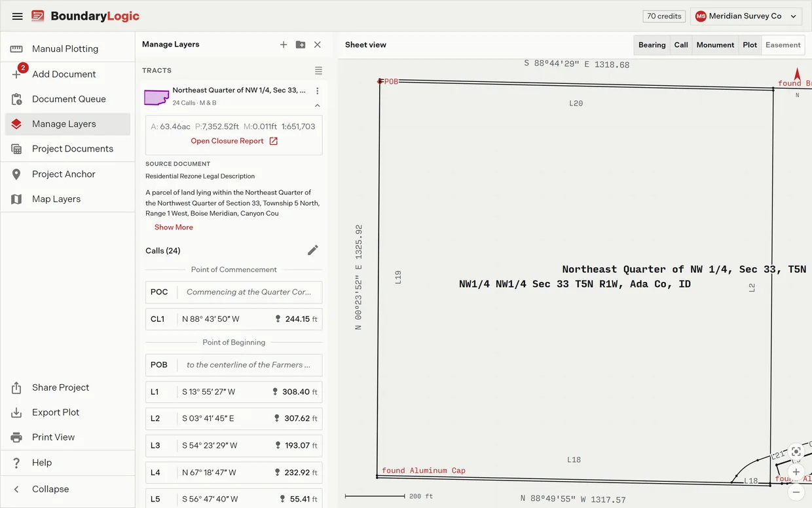This screenshot has height=508, width=812.
Task: Select call L2 row
Action: pos(234,418)
